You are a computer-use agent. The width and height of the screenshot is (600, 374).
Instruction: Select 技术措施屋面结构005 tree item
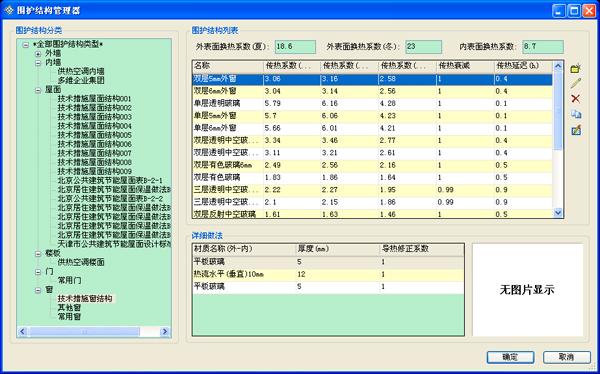[95, 135]
